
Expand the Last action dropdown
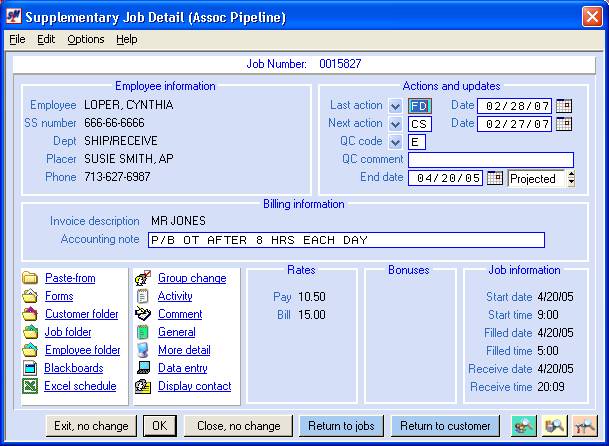[x=395, y=106]
